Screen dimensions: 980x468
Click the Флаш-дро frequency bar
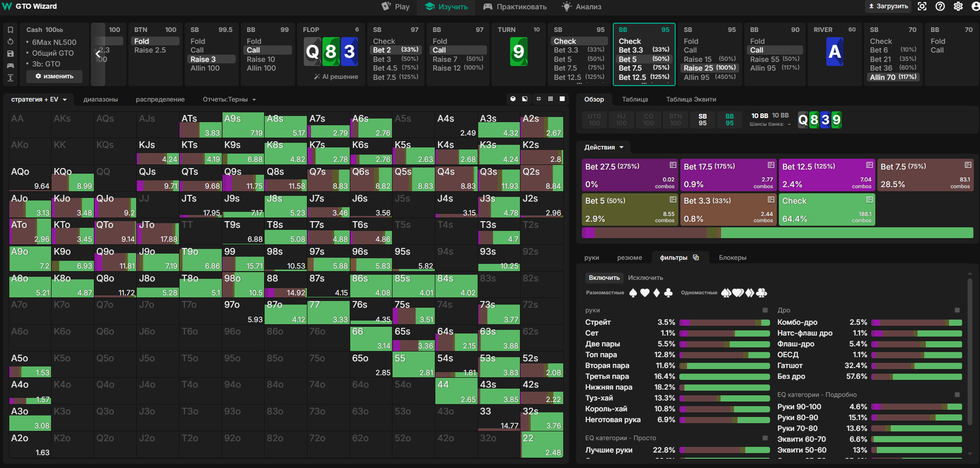[917, 344]
